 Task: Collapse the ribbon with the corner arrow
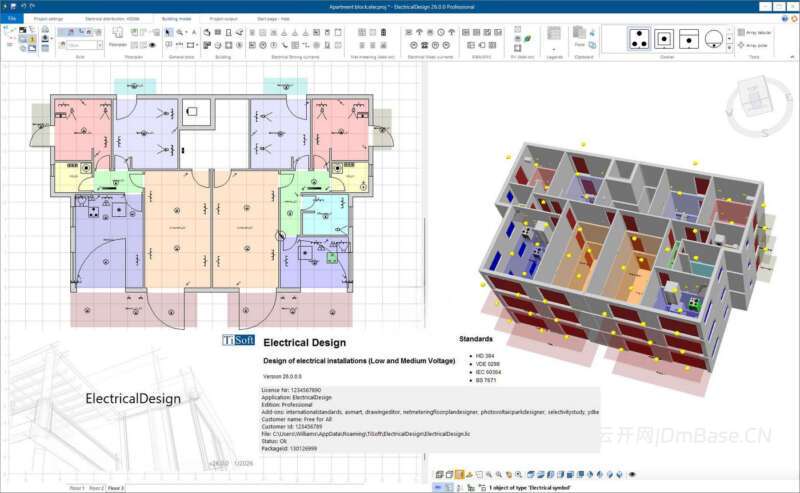click(792, 57)
